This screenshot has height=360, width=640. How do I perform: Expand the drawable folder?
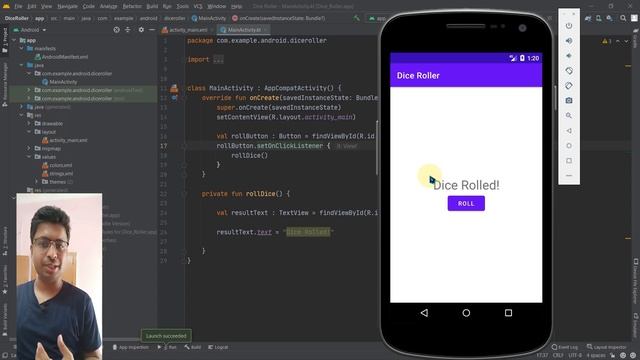[x=29, y=123]
